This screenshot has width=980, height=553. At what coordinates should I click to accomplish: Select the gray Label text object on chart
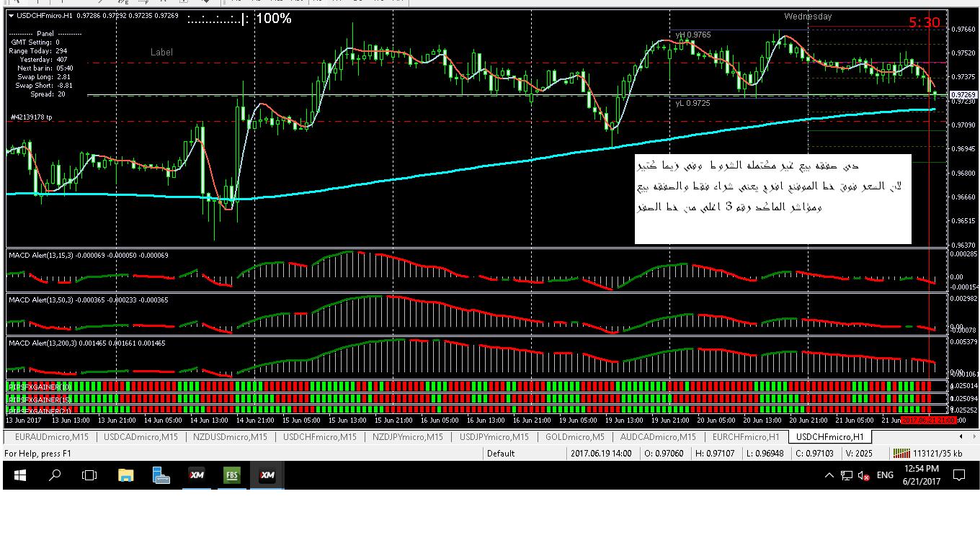point(161,52)
